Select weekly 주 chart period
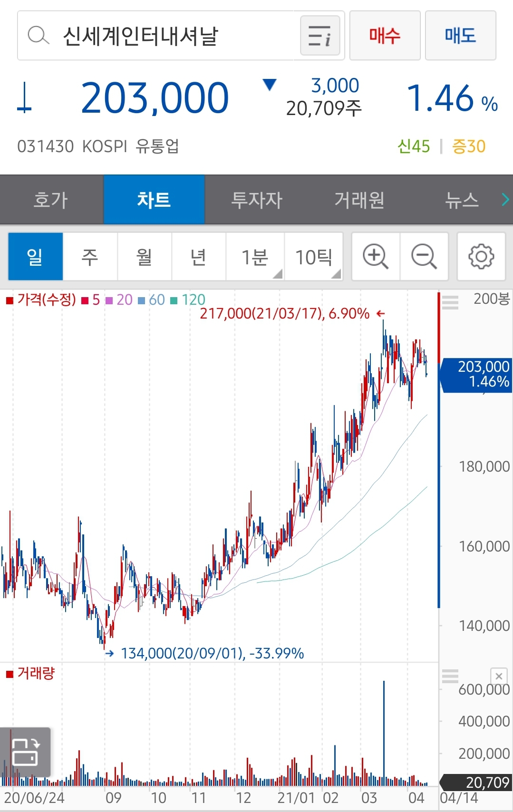 click(90, 257)
